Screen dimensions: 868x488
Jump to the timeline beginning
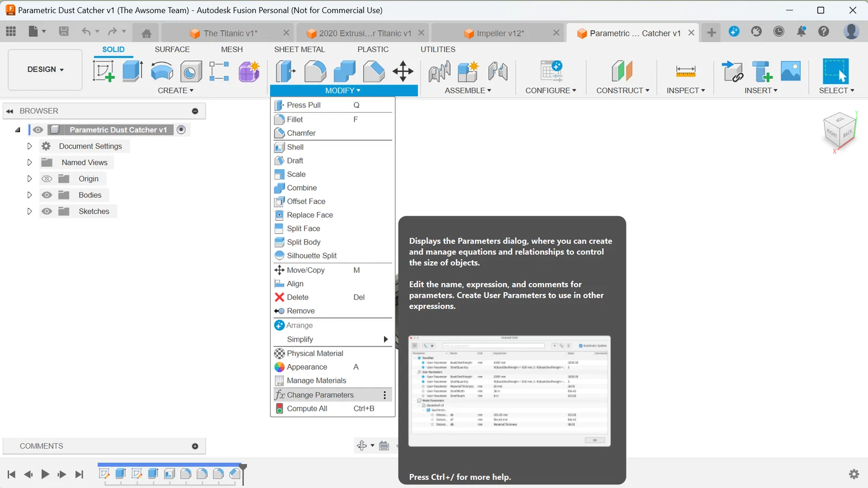click(x=11, y=474)
